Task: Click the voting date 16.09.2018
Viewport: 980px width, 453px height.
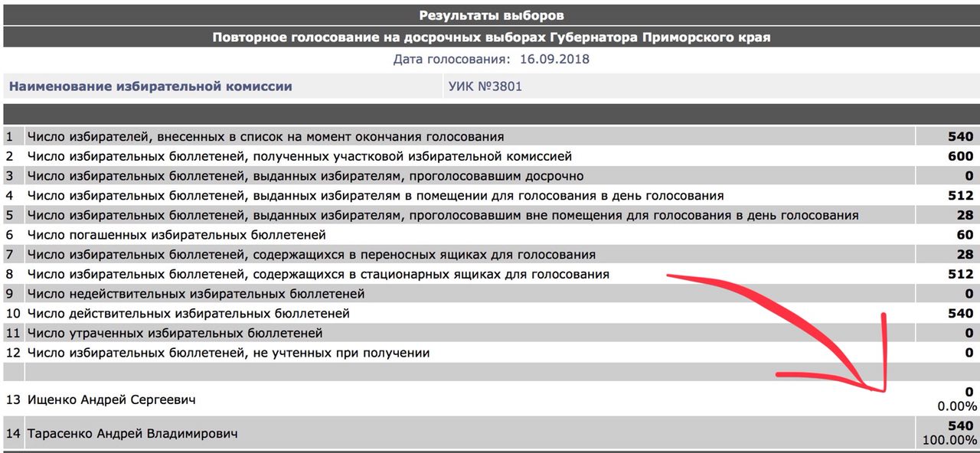Action: [x=554, y=59]
